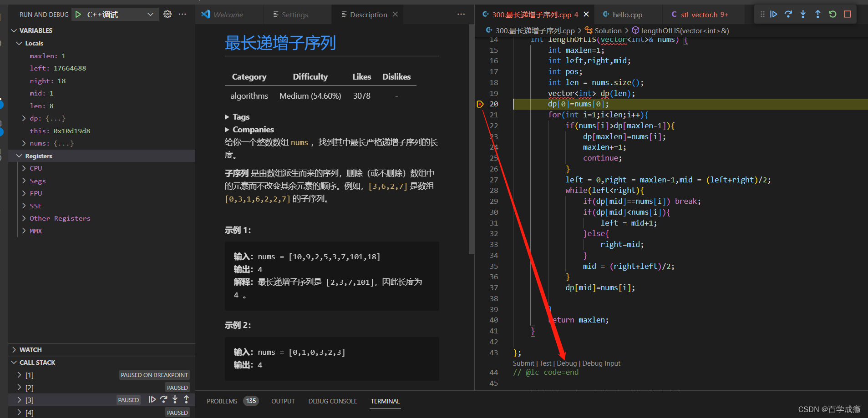Select the this pointer variable row

tap(102, 131)
